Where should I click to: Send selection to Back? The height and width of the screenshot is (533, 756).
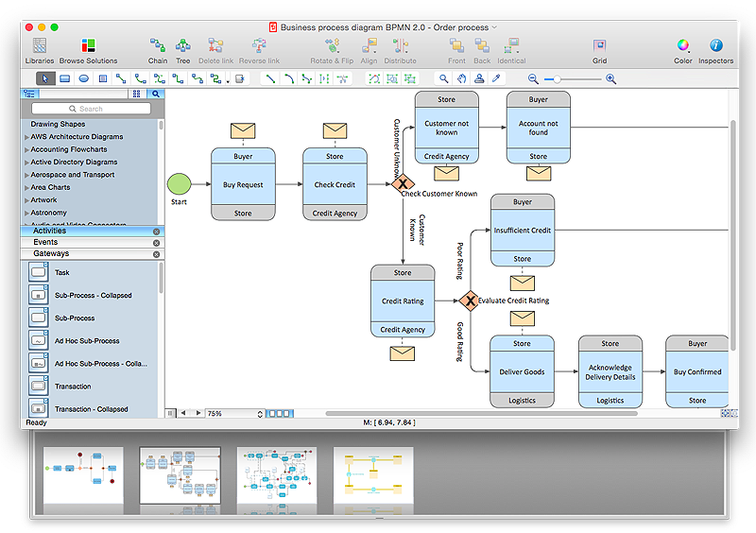482,51
